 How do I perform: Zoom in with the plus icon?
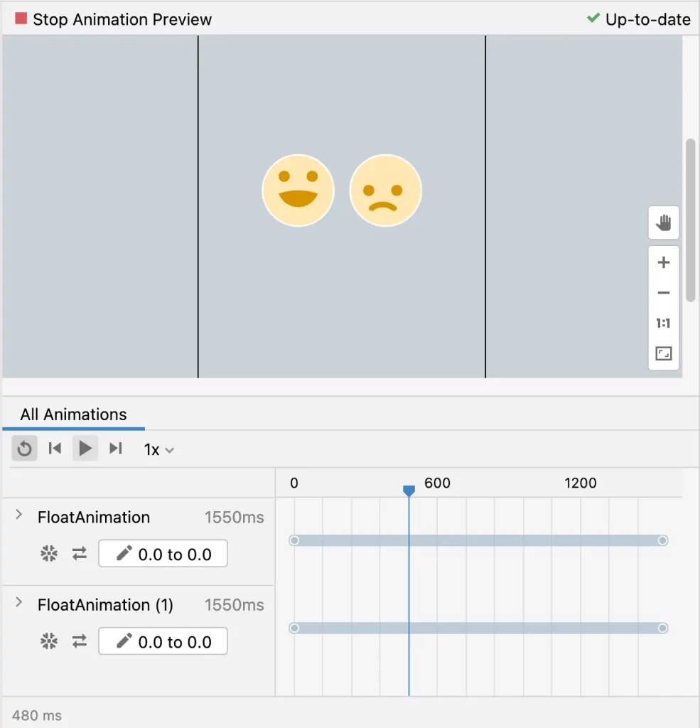pos(664,263)
